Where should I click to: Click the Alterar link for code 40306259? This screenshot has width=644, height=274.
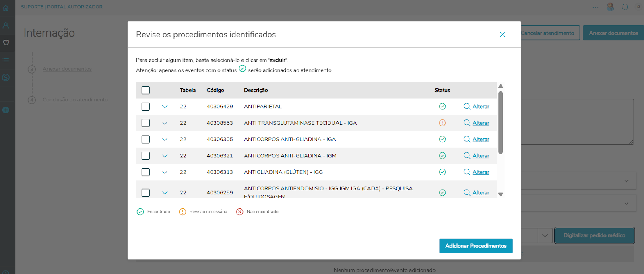481,192
